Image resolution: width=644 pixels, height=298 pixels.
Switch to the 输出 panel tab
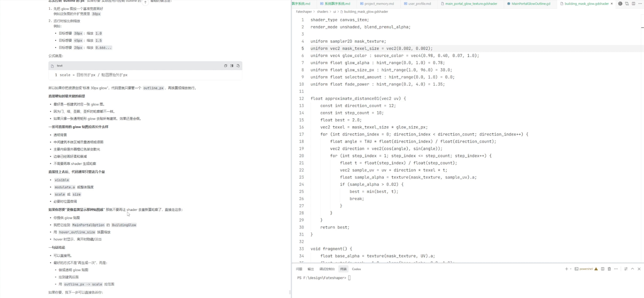[x=311, y=269]
